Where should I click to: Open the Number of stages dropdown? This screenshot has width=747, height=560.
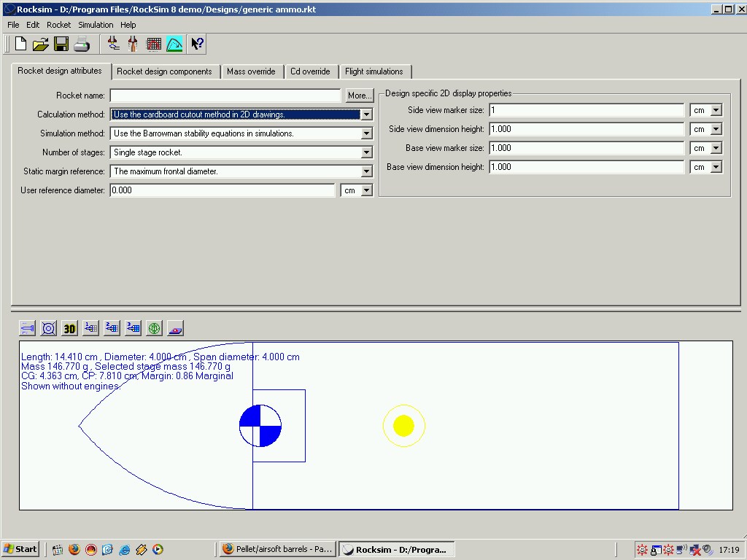[366, 152]
